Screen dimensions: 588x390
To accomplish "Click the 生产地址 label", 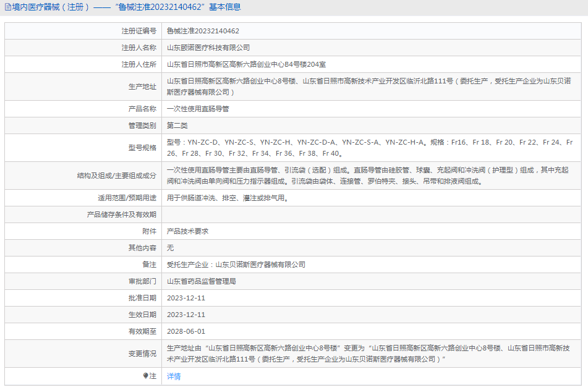I will tap(142, 87).
